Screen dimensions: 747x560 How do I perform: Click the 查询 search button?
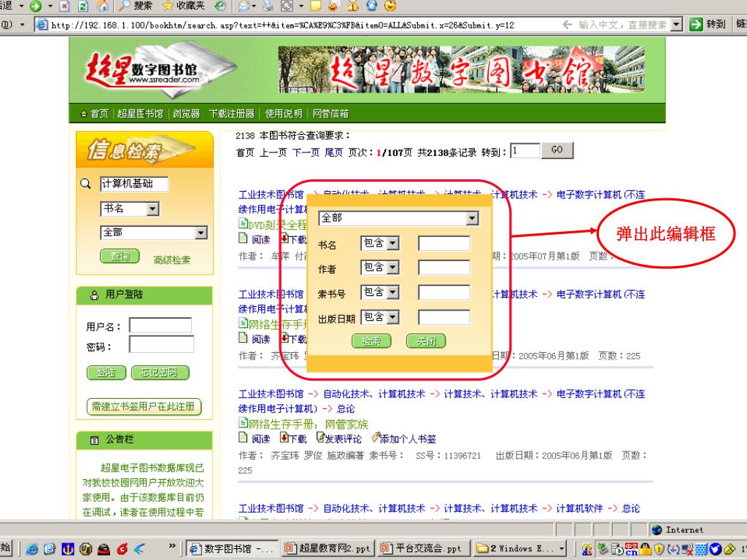click(120, 256)
